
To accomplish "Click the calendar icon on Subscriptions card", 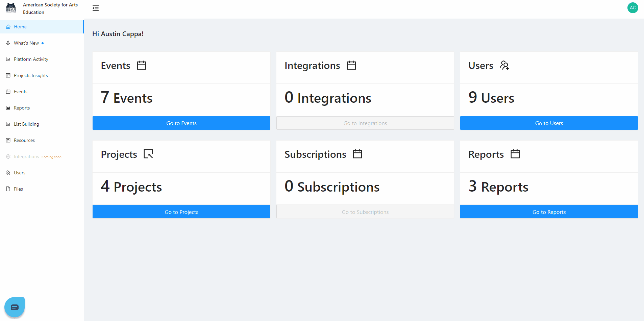I will point(357,154).
